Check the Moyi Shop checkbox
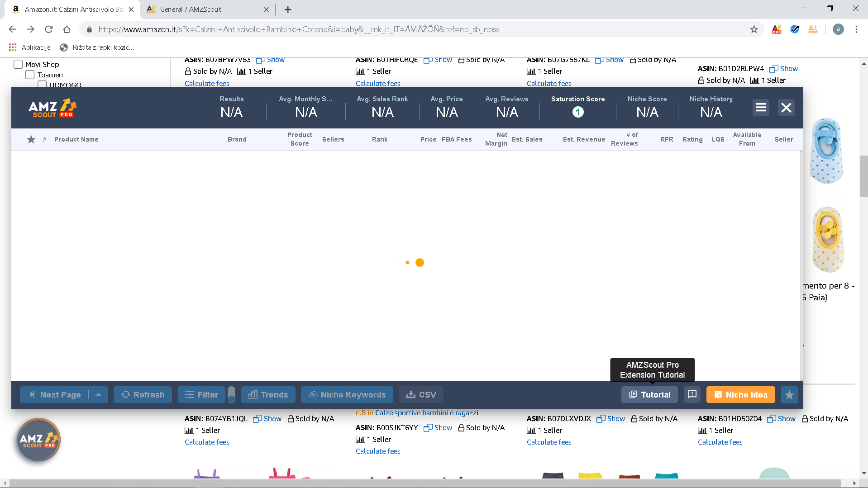Screen dimensions: 868x488 pyautogui.click(x=18, y=64)
